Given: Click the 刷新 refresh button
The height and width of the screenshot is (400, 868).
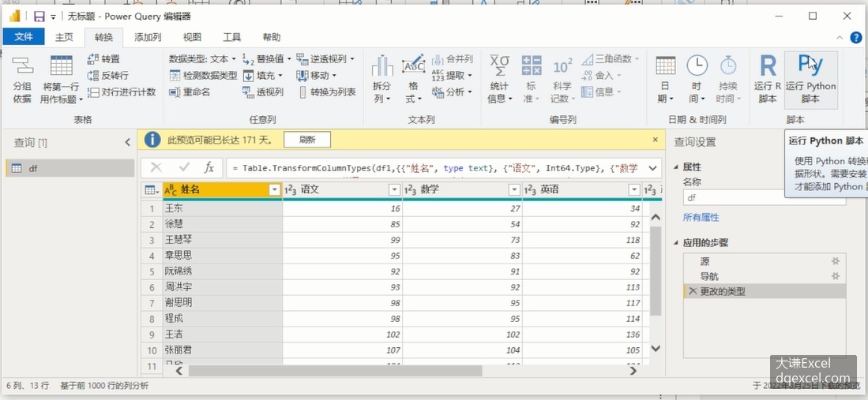Looking at the screenshot, I should click(x=307, y=140).
